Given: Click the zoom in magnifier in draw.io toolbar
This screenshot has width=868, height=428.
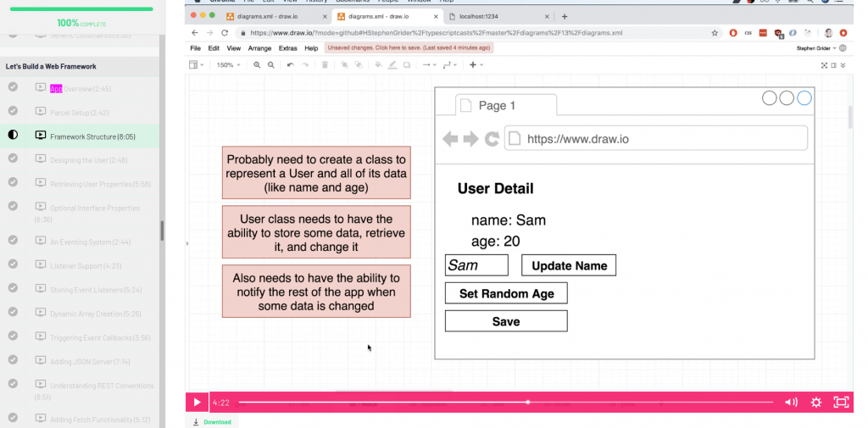Looking at the screenshot, I should (257, 64).
